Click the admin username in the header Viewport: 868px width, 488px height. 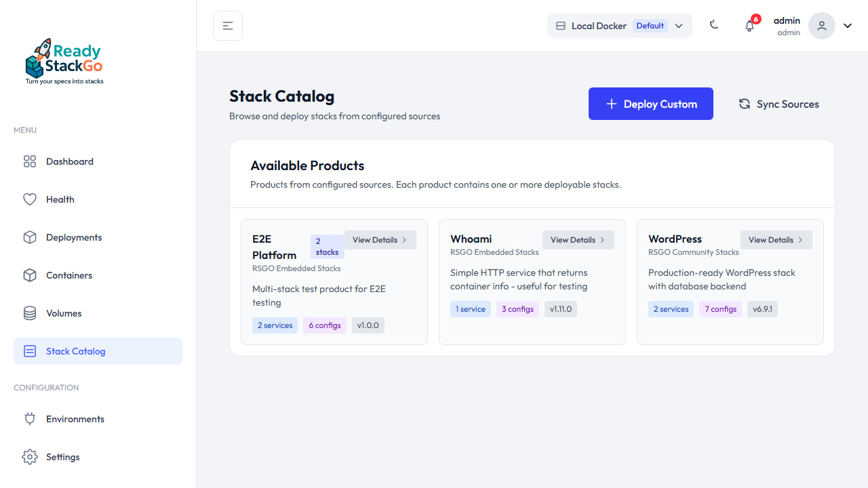tap(787, 20)
